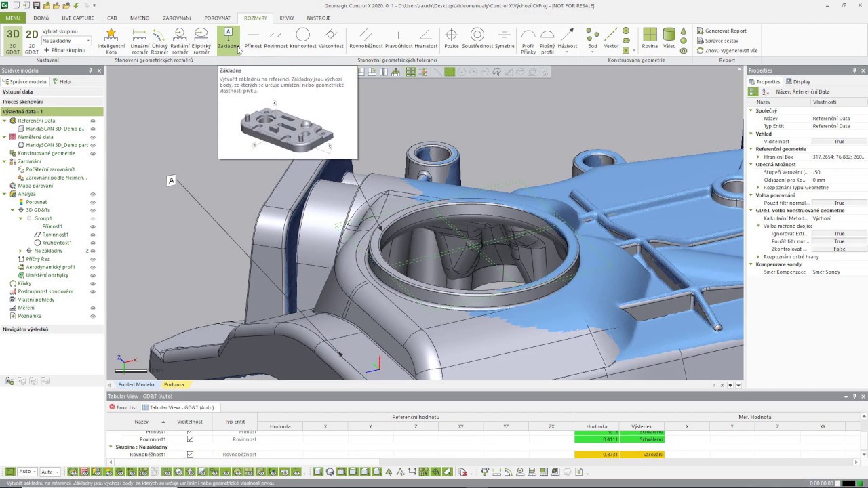Viewport: 868px width, 488px height.
Task: Switch to 3D GD&T mode
Action: click(x=13, y=40)
